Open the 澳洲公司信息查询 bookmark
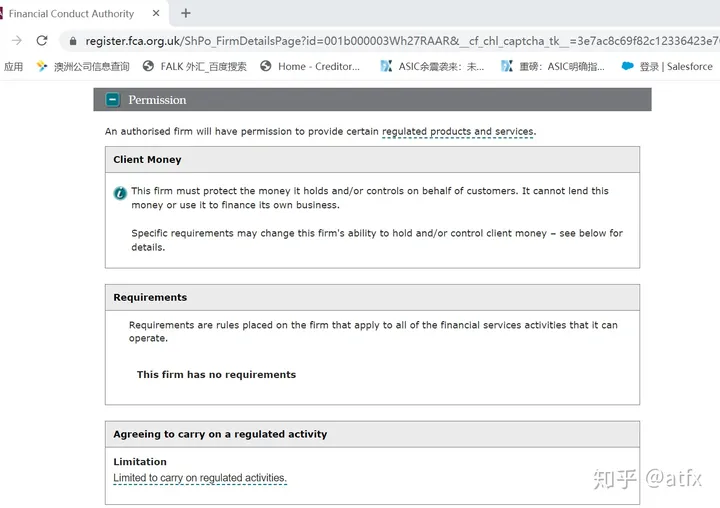Screen dimensions: 720x508 click(84, 67)
